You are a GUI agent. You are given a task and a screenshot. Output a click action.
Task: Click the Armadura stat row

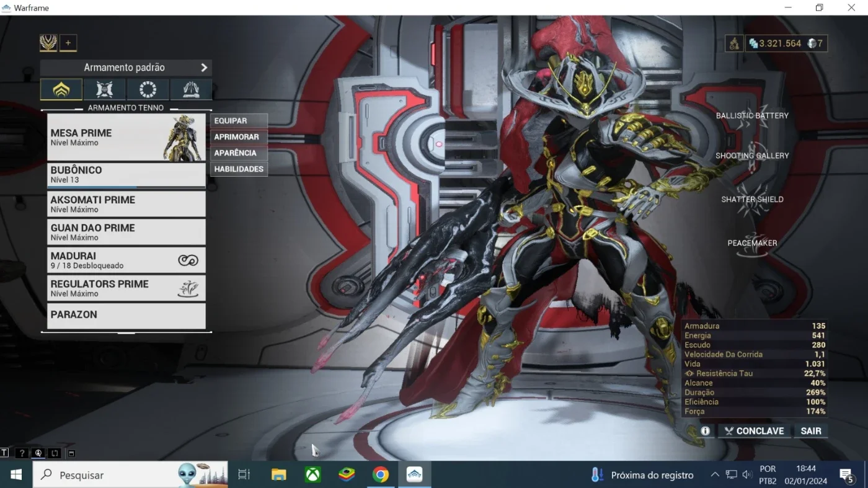pos(755,326)
